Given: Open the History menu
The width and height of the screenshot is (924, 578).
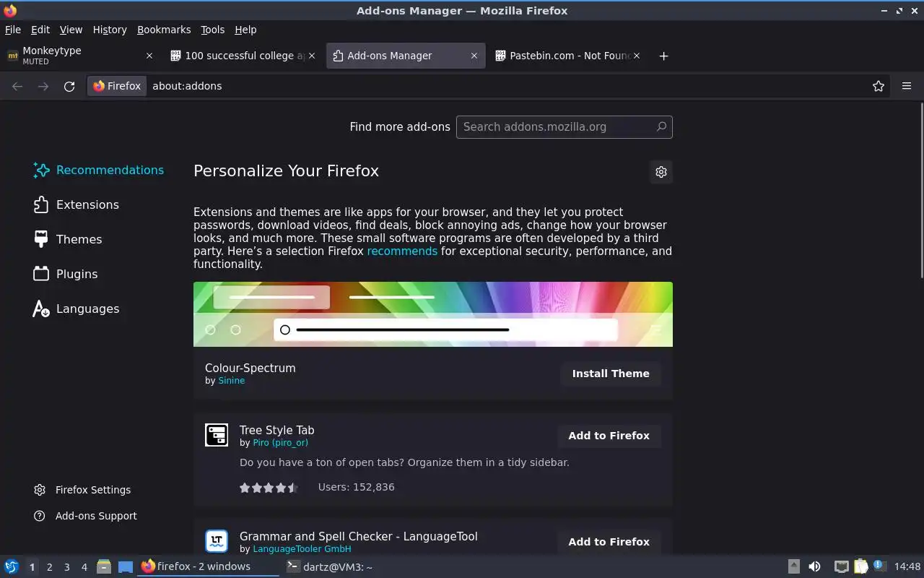Looking at the screenshot, I should click(110, 30).
